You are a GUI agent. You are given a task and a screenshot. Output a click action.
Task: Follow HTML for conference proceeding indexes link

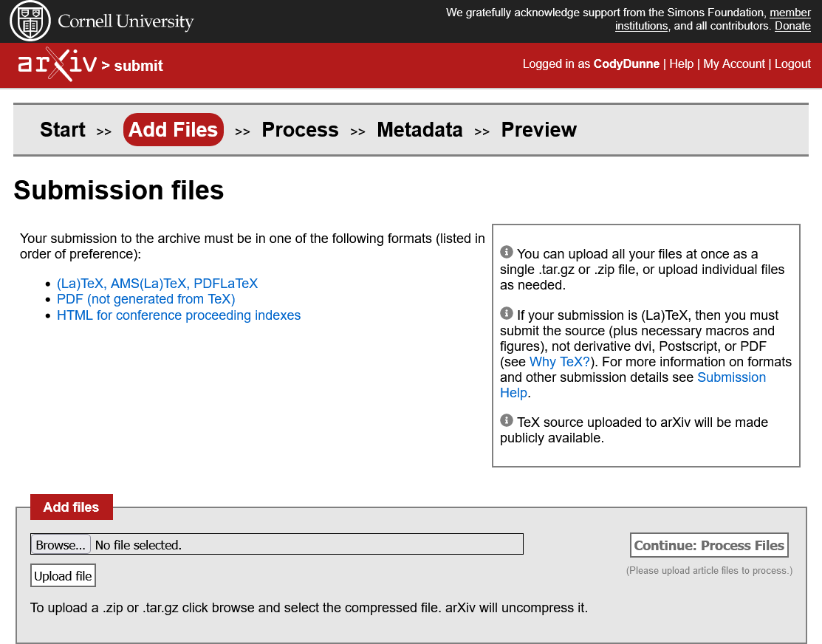179,315
